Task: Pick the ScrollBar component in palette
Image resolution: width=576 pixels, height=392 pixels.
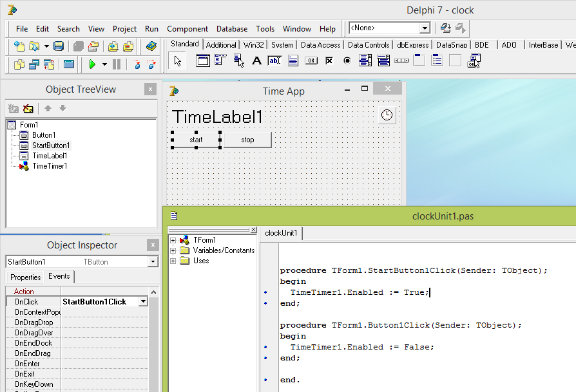Action: (401, 61)
